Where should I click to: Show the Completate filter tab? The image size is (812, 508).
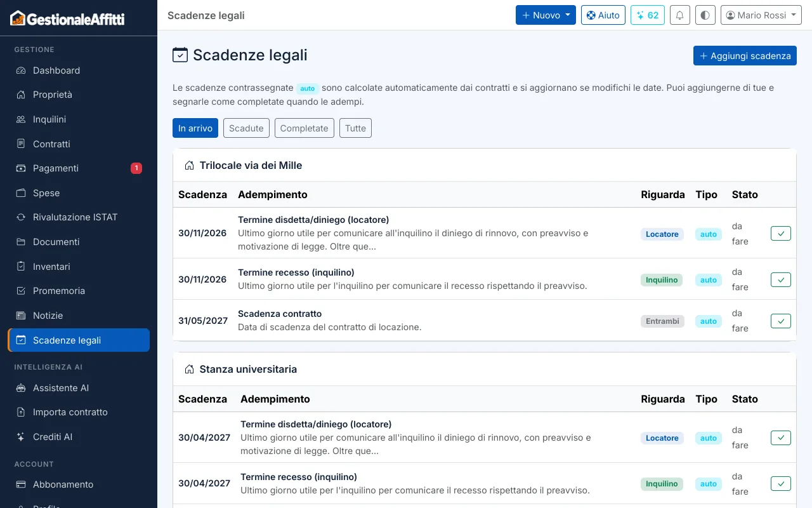[304, 128]
